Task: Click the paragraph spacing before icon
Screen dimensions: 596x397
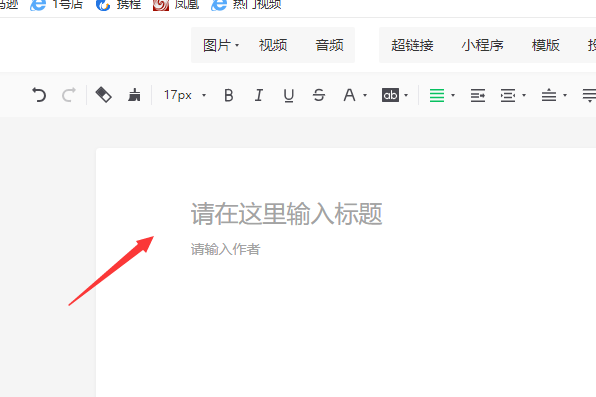Action: pyautogui.click(x=549, y=95)
